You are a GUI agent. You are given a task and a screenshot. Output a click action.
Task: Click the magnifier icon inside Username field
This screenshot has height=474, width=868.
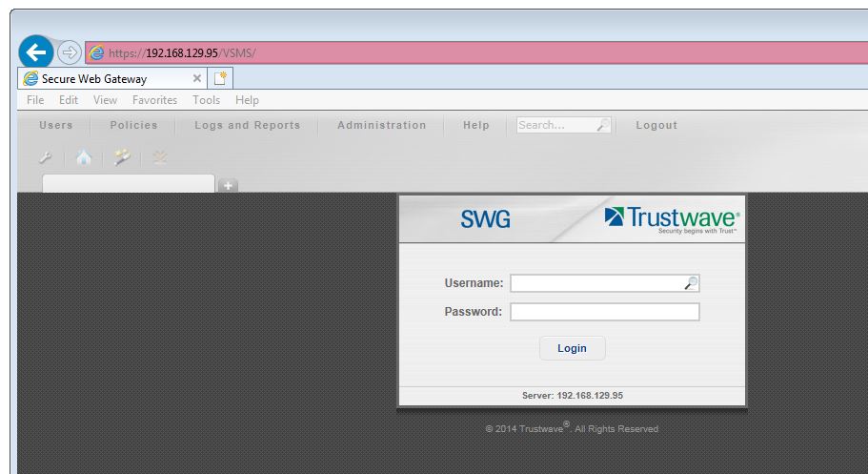click(x=690, y=283)
